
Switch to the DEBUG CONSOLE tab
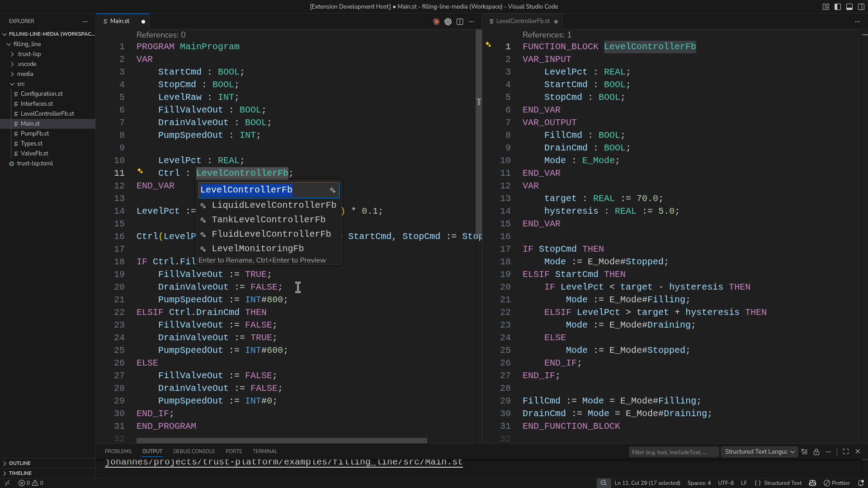click(193, 451)
